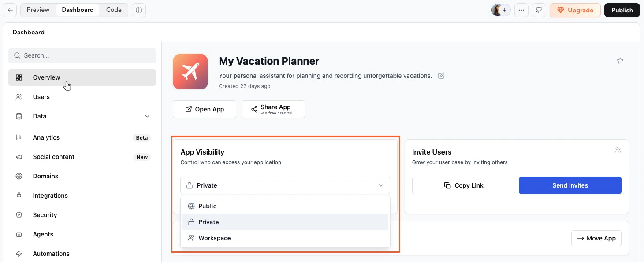Open the ellipsis more options menu
The image size is (644, 262).
pyautogui.click(x=521, y=10)
